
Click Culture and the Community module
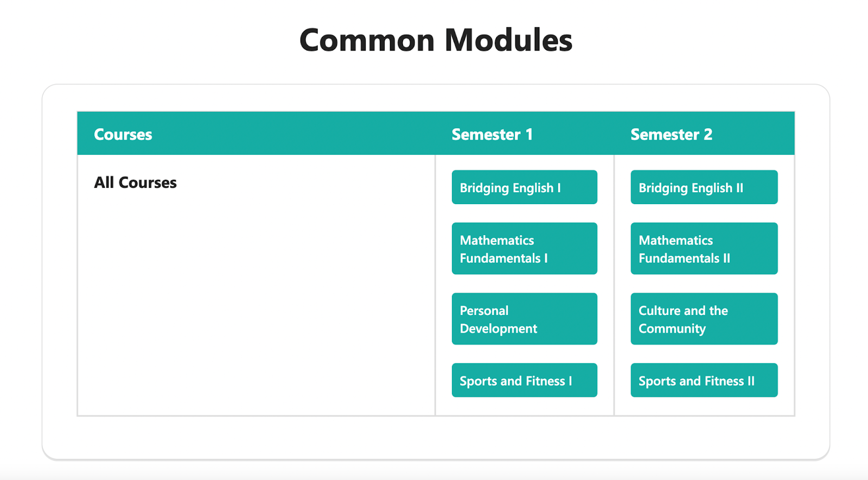click(704, 319)
